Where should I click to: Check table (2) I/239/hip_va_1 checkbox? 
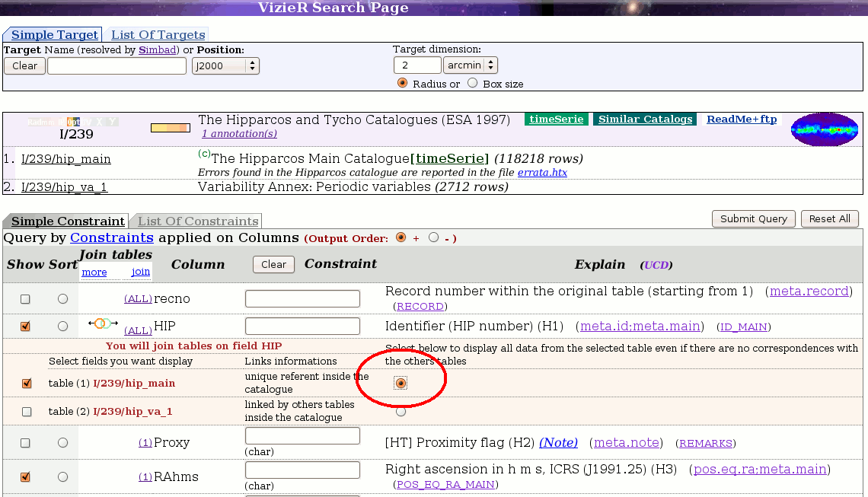click(27, 412)
